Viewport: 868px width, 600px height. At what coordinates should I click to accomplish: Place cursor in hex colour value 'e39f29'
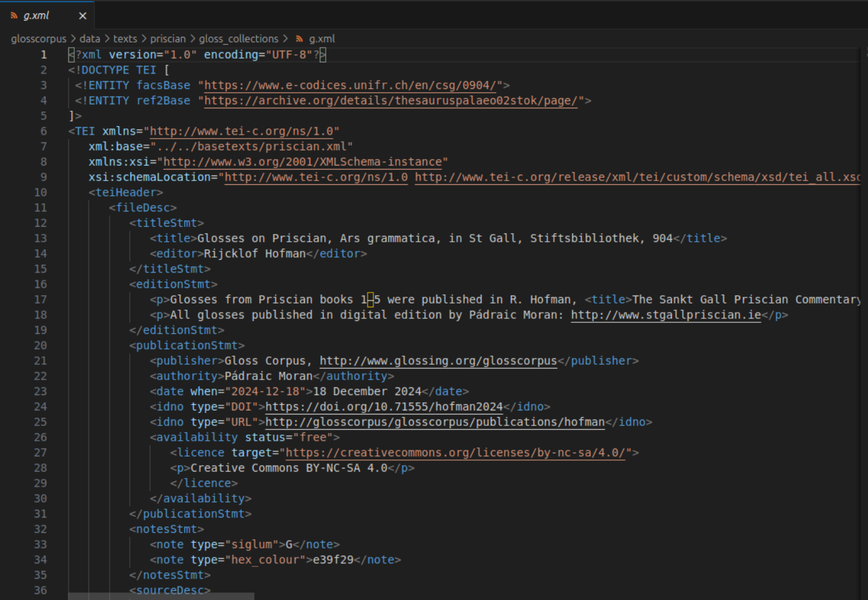click(333, 560)
